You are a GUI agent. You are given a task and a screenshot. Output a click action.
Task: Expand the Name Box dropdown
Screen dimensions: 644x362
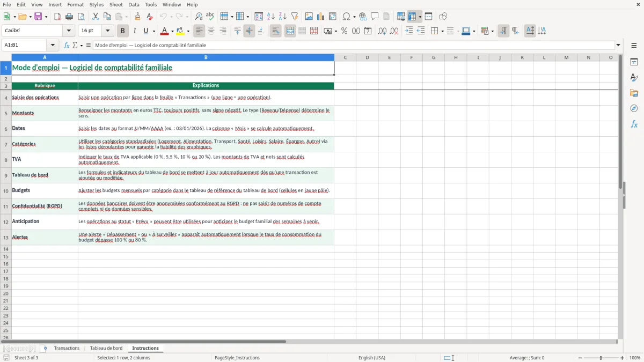pyautogui.click(x=53, y=46)
